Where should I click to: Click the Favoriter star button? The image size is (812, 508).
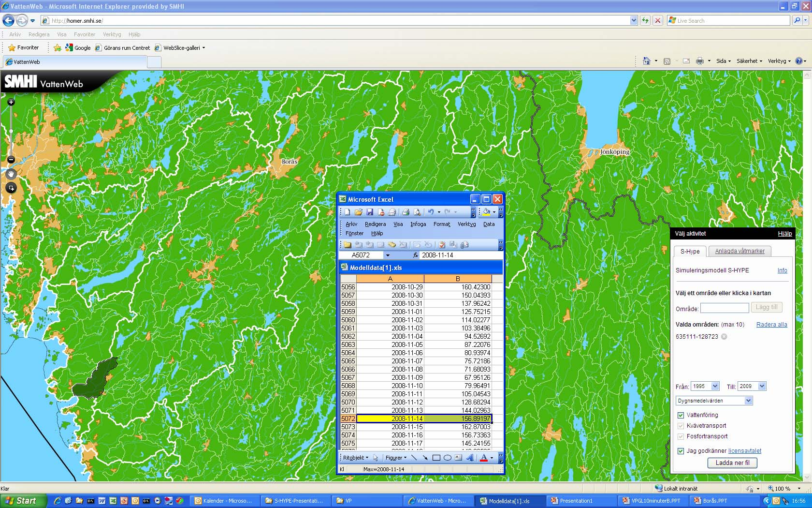tap(23, 47)
